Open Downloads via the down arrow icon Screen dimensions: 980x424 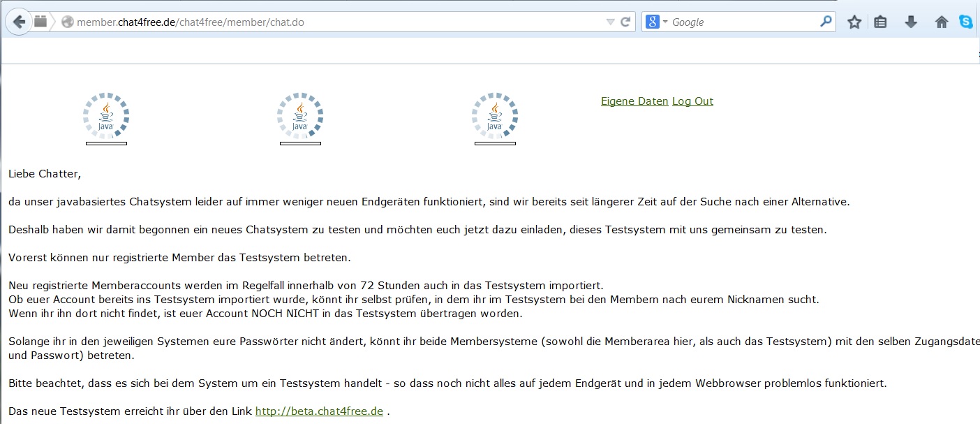tap(911, 22)
